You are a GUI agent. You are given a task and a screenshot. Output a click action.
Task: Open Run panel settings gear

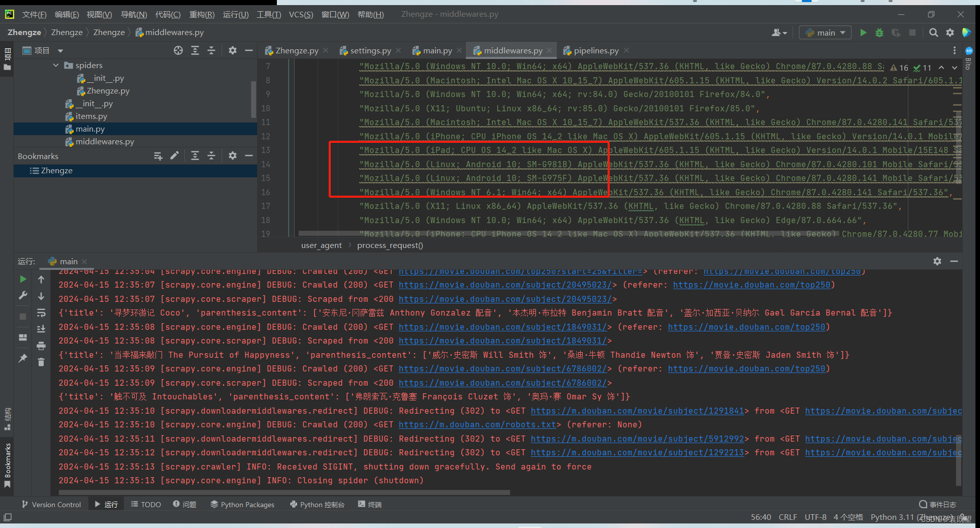937,261
